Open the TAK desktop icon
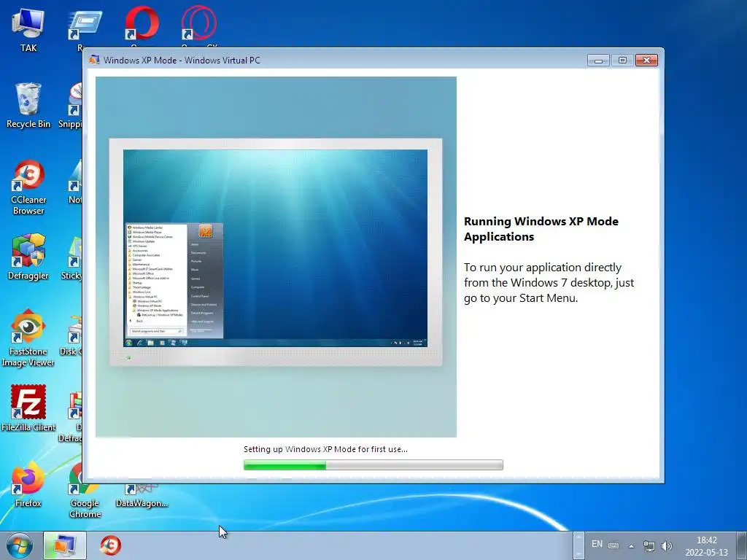Screen dimensions: 747x560 tap(28, 28)
